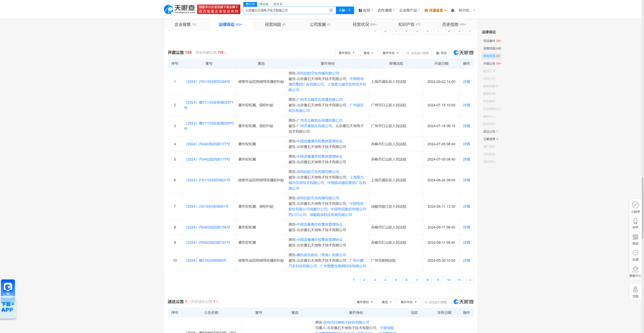644x333 pixels.
Task: Open plaintiff 深圳启韵文化传媒有限公司 in row 1
Action: [318, 73]
